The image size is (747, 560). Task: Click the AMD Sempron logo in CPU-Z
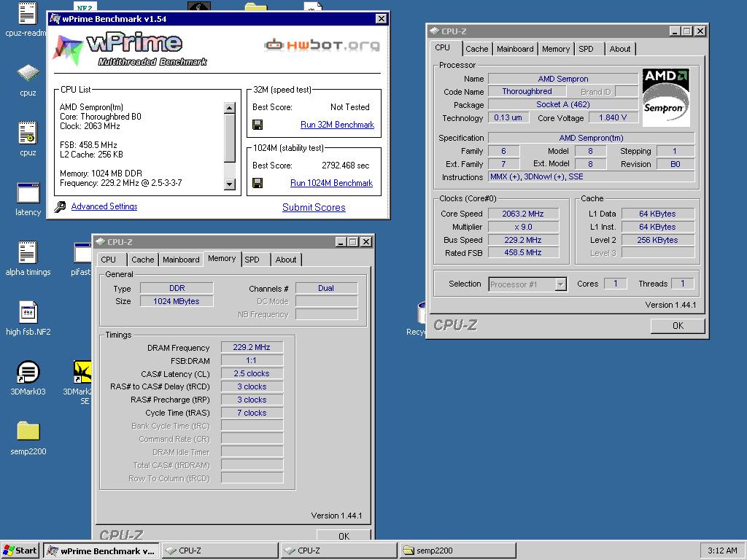coord(665,98)
